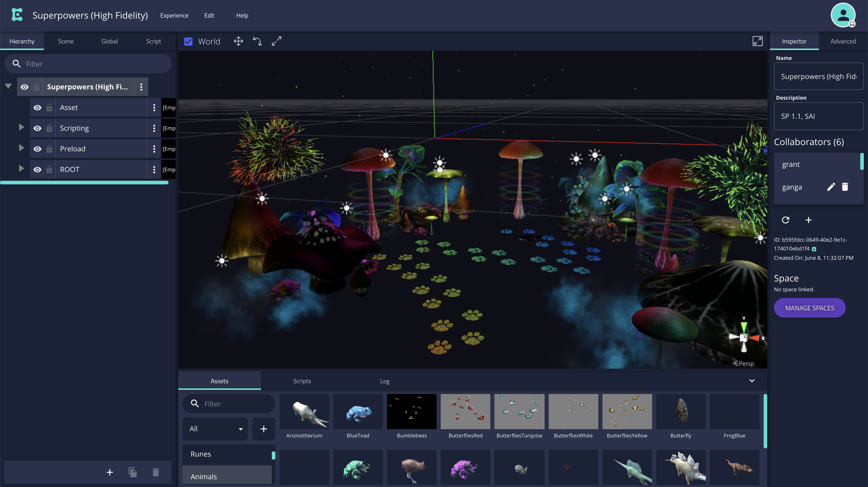The image size is (868, 487).
Task: Open the three-dot menu for Scripting
Action: click(154, 128)
